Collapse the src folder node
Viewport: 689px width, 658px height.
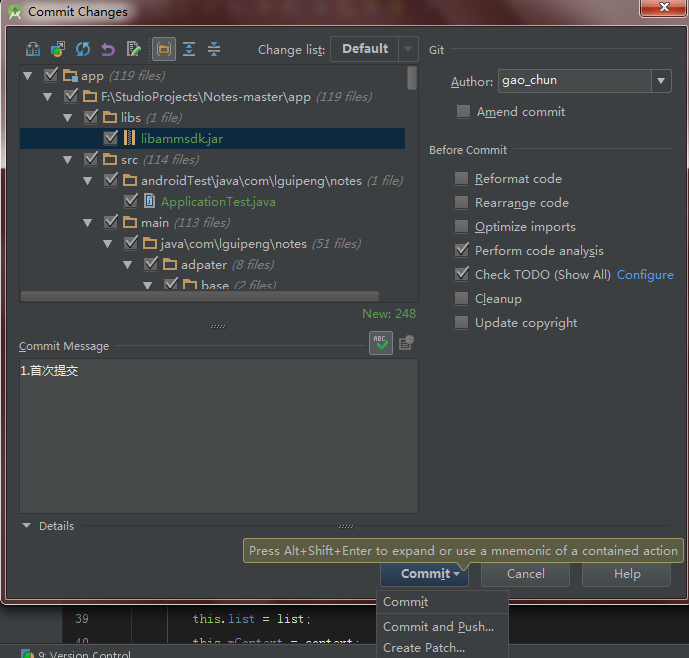(x=68, y=160)
